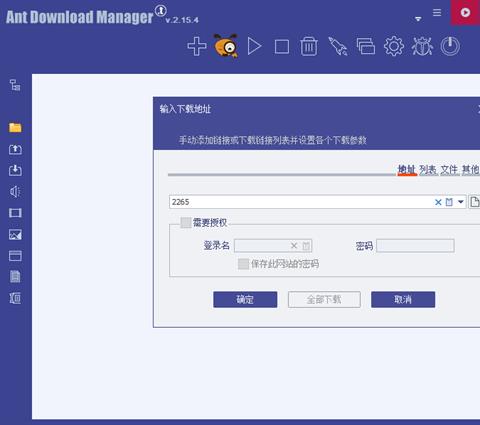
Task: Click the 全部下载 button
Action: [x=324, y=299]
